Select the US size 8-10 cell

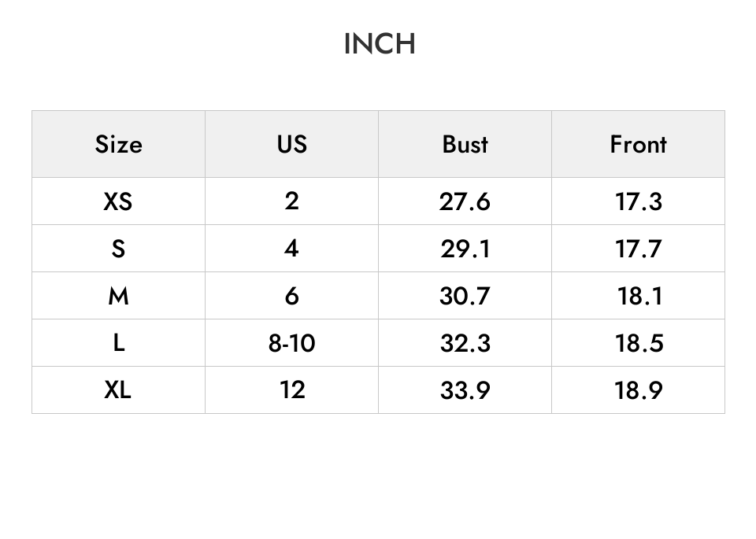click(x=291, y=342)
